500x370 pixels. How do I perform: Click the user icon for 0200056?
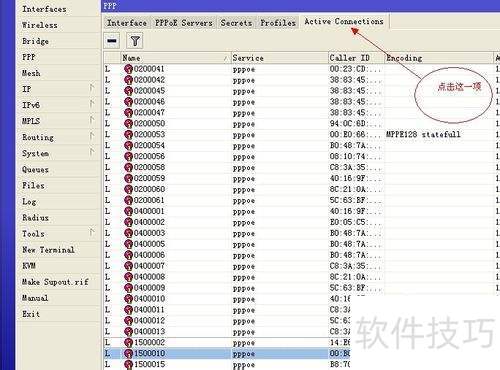[x=128, y=156]
